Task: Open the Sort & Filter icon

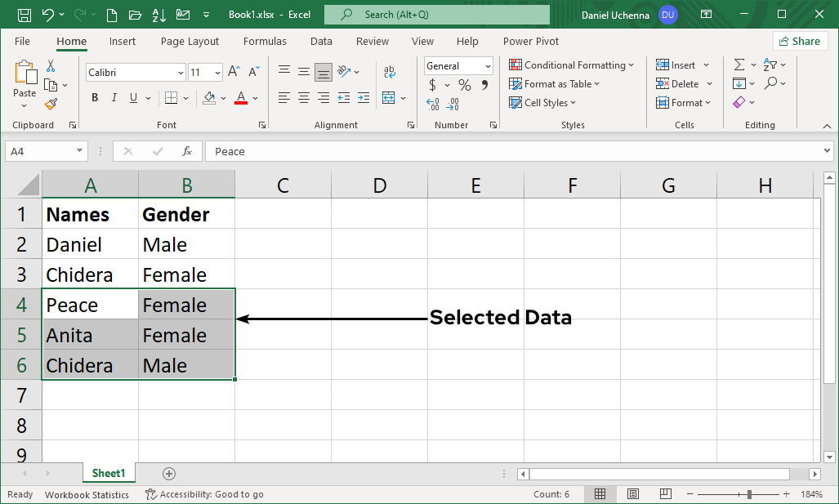Action: pos(769,64)
